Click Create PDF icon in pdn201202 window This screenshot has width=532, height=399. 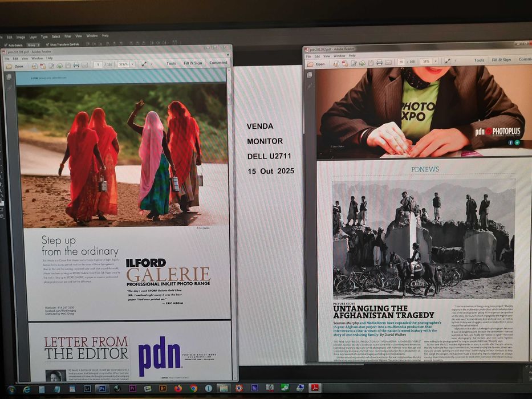[x=336, y=63]
